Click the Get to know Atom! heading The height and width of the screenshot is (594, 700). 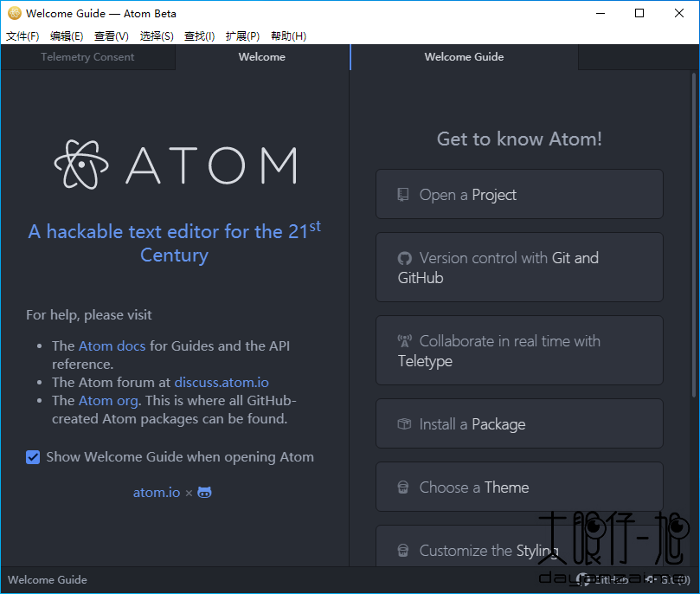[x=519, y=139]
